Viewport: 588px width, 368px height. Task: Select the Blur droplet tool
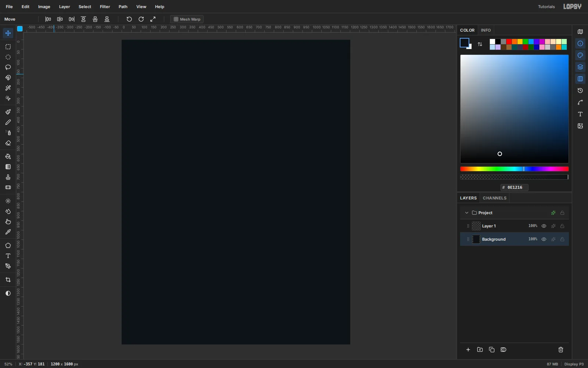point(8,211)
